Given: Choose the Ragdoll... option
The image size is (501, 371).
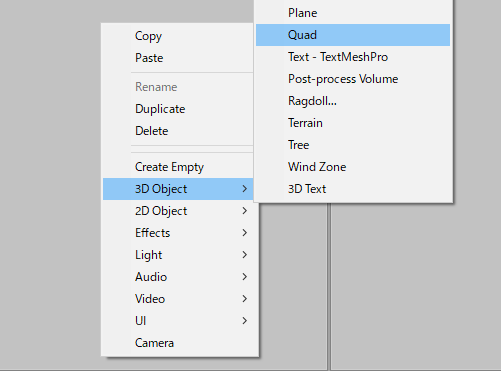Looking at the screenshot, I should [353, 101].
